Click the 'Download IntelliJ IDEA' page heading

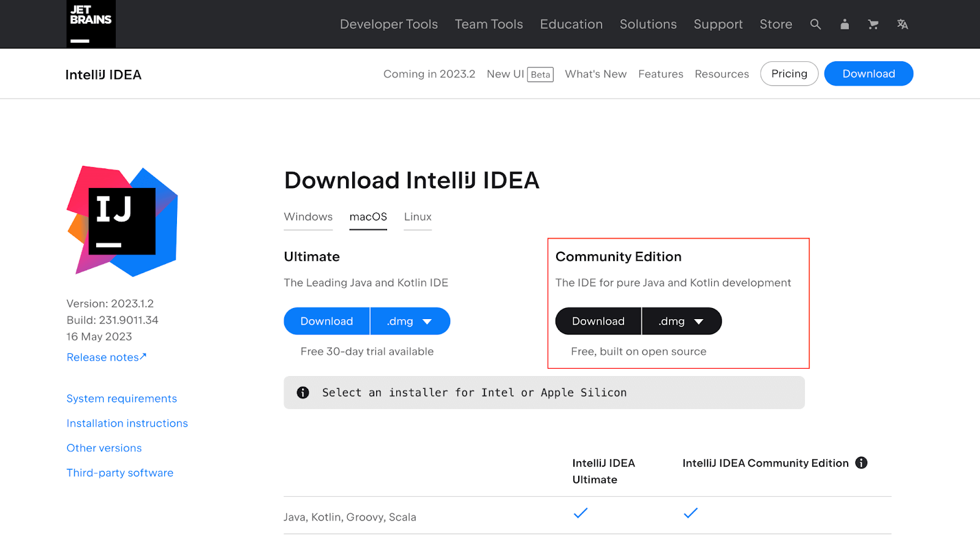(412, 181)
